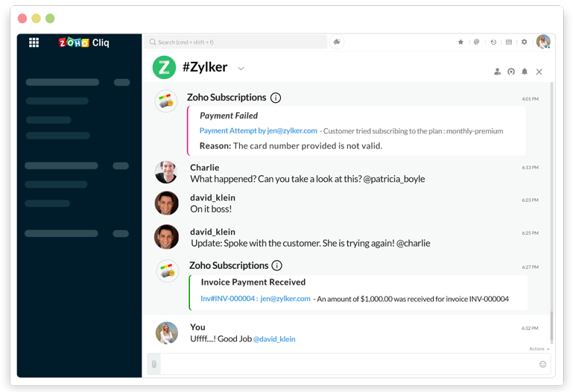Open Inv#INV-000004 invoice link
This screenshot has height=392, width=573.
pyautogui.click(x=229, y=299)
